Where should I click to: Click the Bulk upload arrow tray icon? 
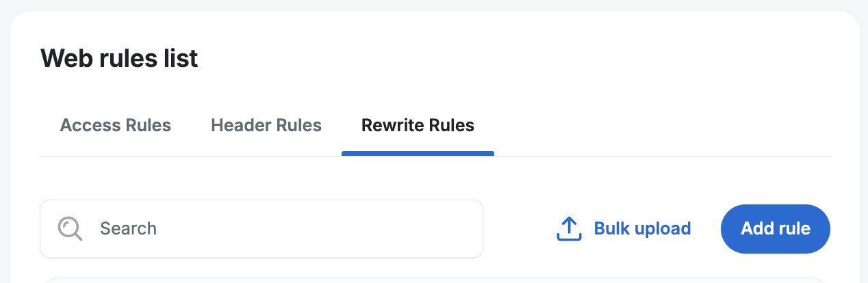[x=568, y=229]
